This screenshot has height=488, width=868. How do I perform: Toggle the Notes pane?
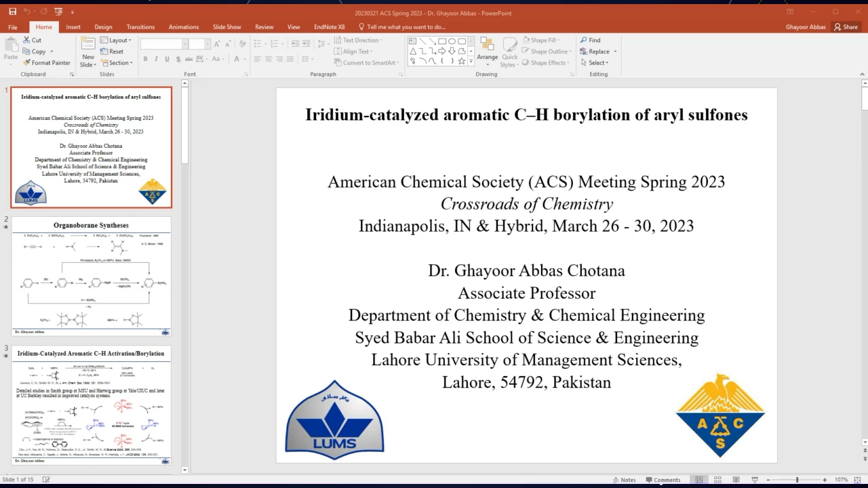pos(623,480)
